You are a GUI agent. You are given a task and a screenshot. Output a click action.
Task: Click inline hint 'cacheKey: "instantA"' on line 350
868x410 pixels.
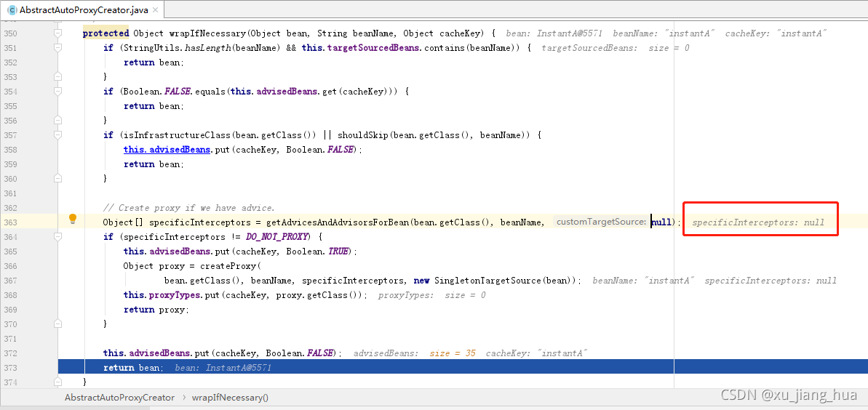(776, 33)
